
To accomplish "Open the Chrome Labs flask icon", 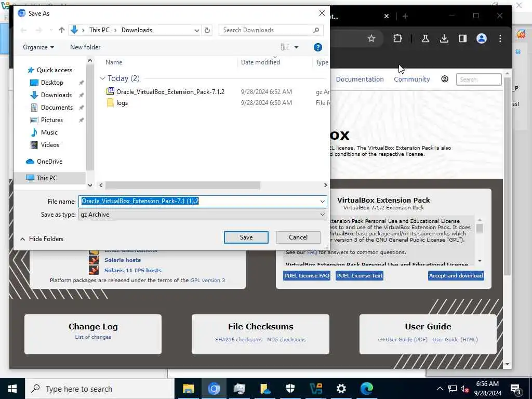I will (x=425, y=38).
